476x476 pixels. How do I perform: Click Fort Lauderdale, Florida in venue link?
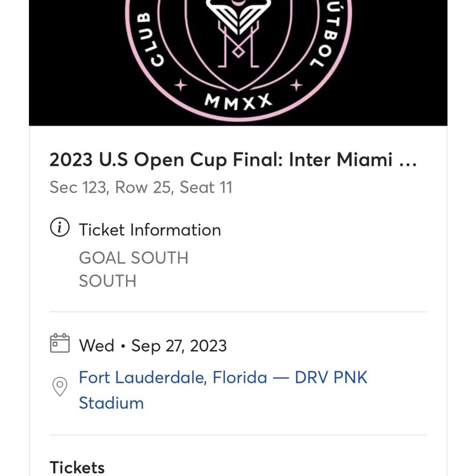(x=173, y=378)
